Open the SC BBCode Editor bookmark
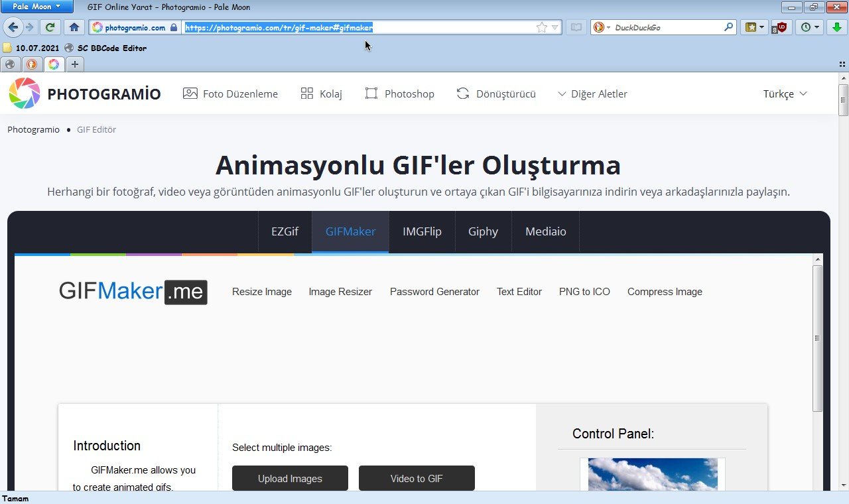Viewport: 849px width, 504px height. tap(105, 48)
